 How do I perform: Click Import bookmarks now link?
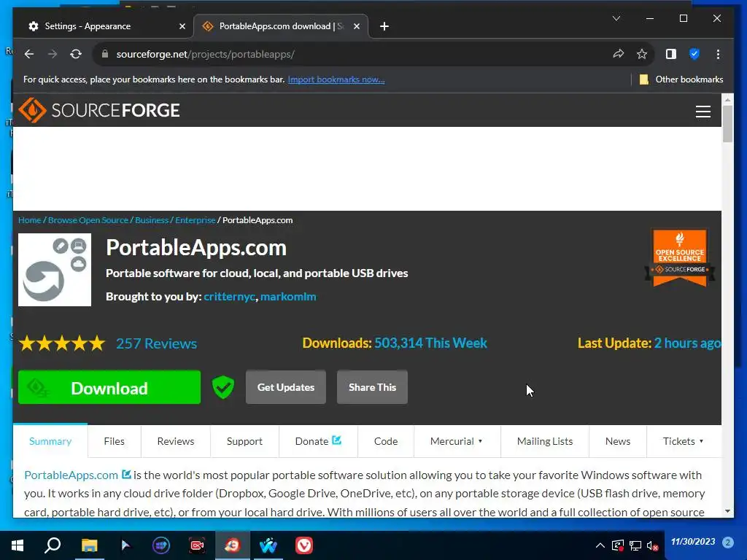[x=336, y=79]
